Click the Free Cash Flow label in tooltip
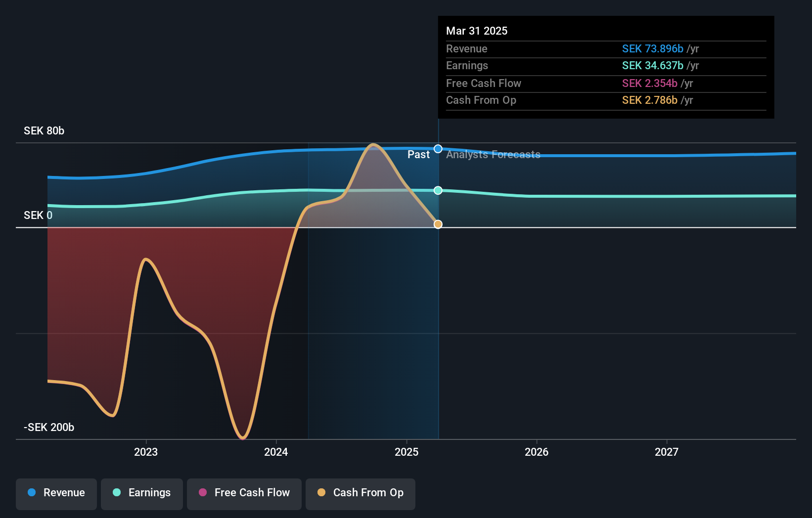The height and width of the screenshot is (518, 812). tap(484, 83)
